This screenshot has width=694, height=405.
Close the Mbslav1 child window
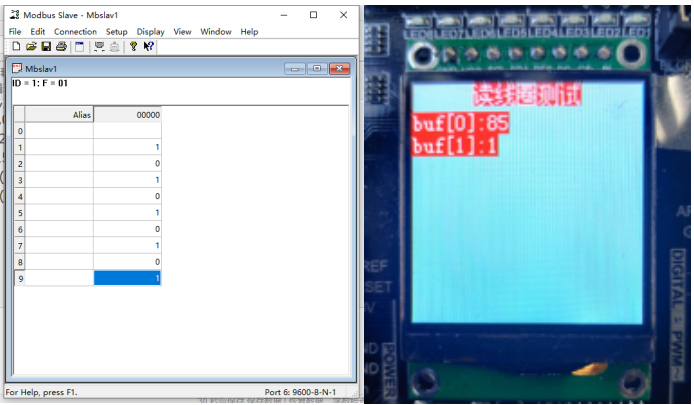(339, 68)
